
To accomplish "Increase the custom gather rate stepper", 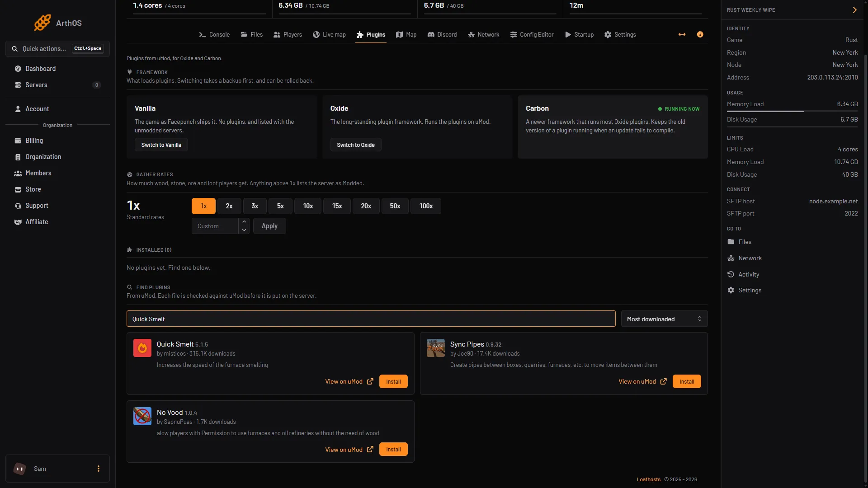I will coord(244,222).
